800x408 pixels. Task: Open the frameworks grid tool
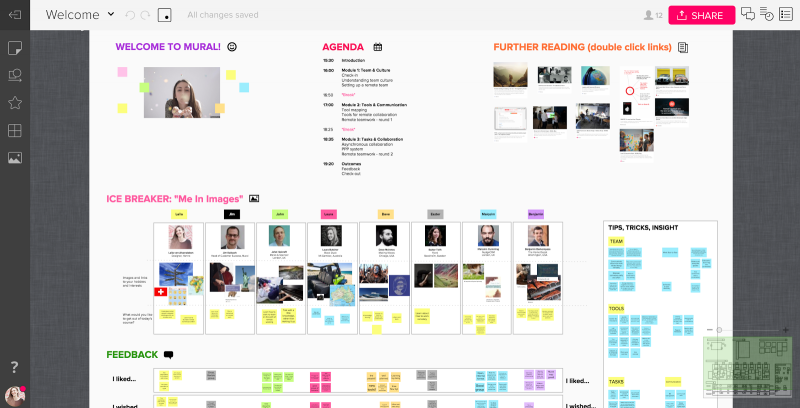(15, 131)
